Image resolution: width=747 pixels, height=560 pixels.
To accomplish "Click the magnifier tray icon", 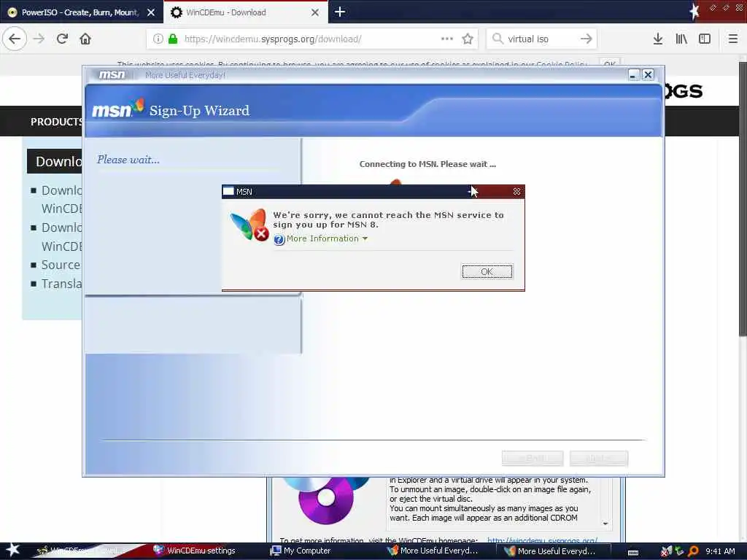I will tap(694, 551).
